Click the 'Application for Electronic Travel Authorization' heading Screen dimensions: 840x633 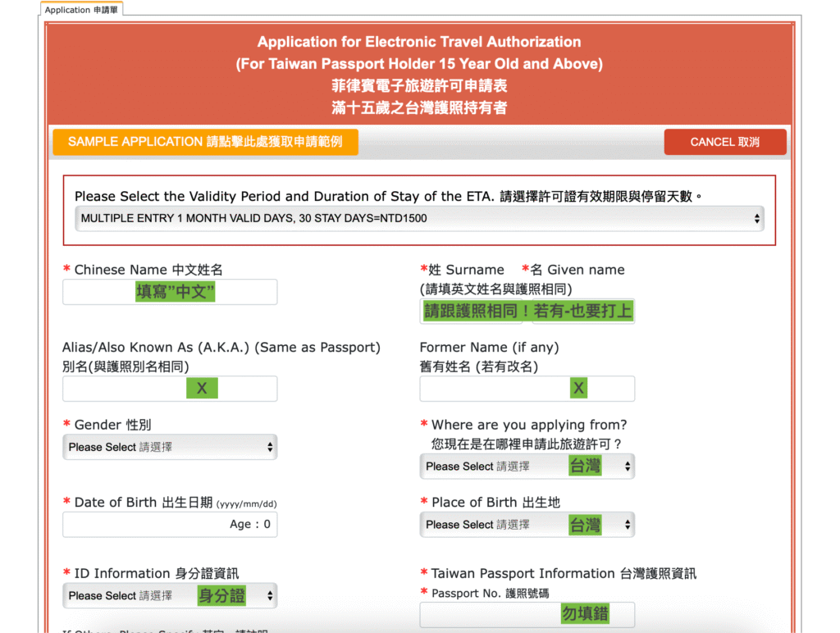pyautogui.click(x=419, y=42)
